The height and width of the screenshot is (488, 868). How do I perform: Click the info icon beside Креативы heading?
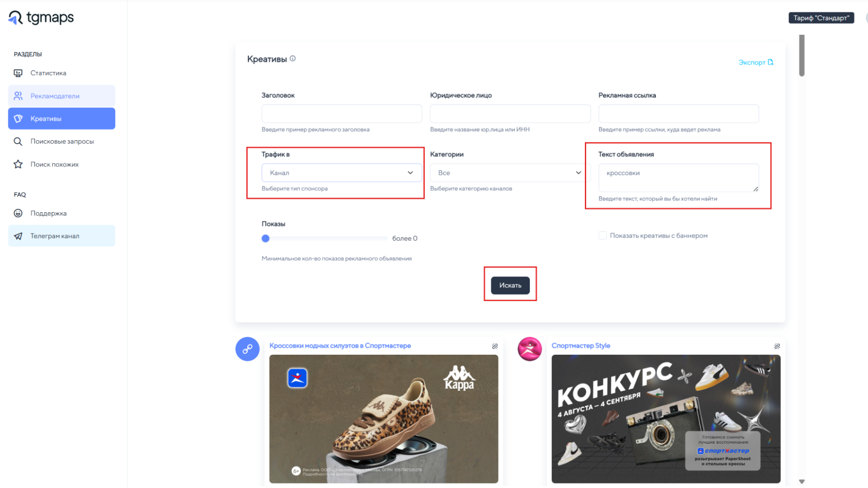[293, 59]
